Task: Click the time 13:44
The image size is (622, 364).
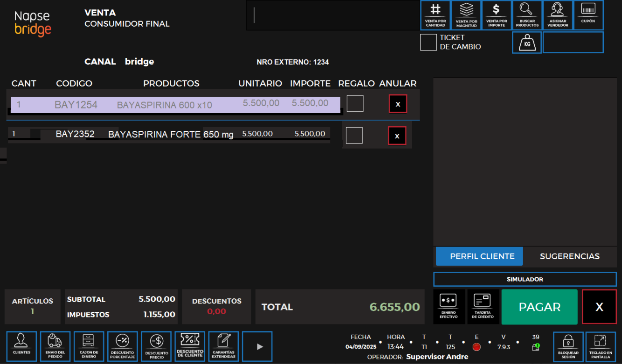Action: point(395,347)
